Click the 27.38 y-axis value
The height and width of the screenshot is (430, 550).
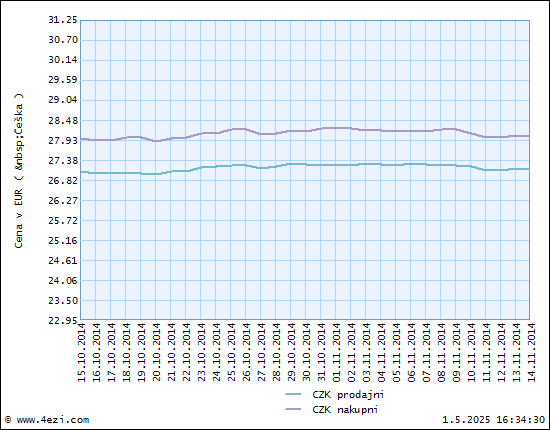(63, 160)
